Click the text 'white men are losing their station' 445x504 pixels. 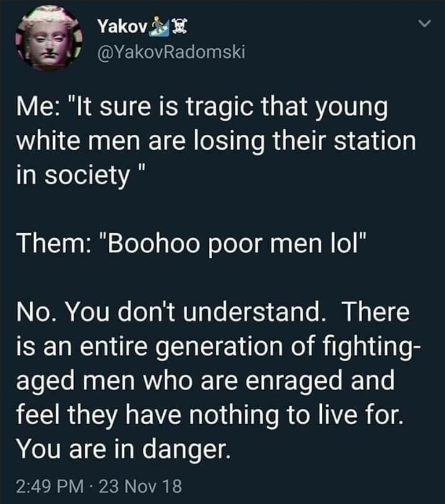click(x=216, y=142)
